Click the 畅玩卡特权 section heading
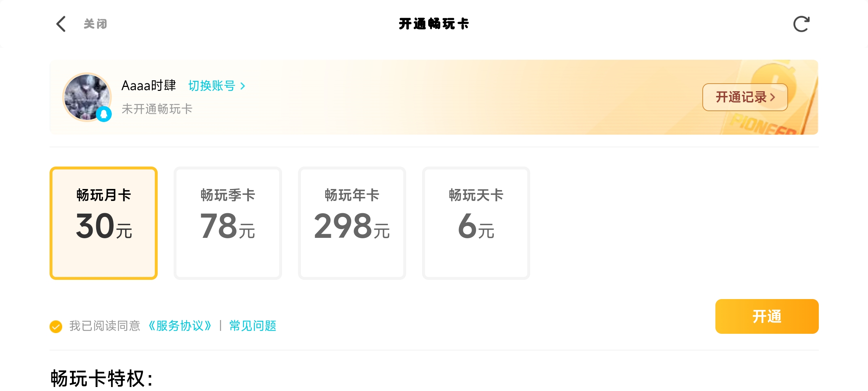 [x=102, y=379]
